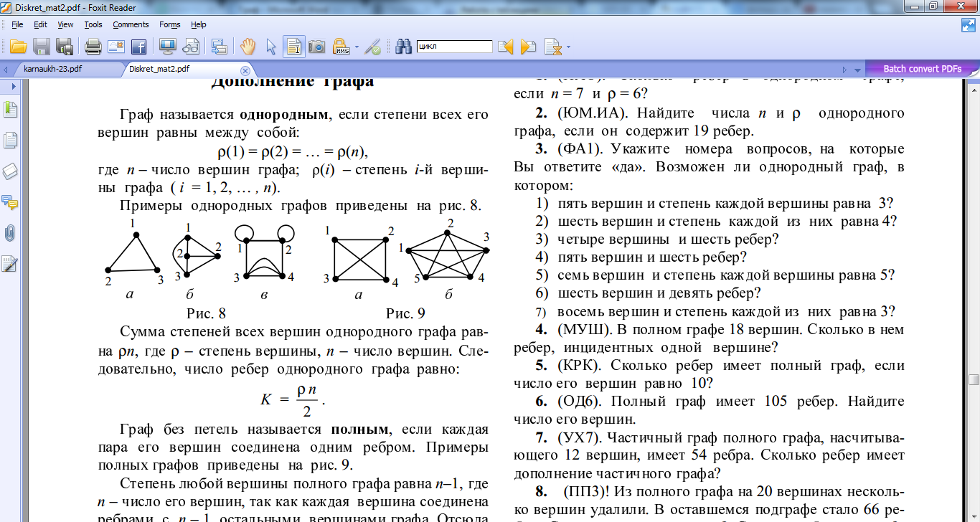Click question code "(КРК)"
The width and height of the screenshot is (980, 522).
(578, 366)
